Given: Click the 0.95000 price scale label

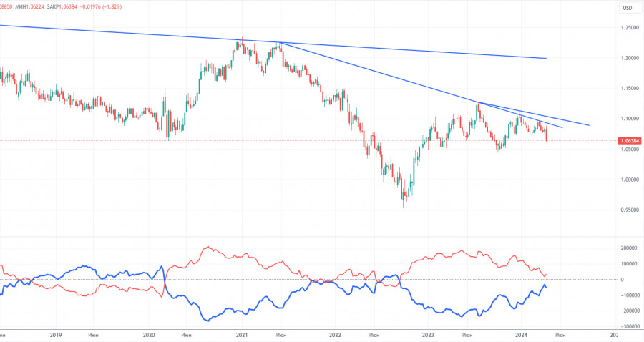Looking at the screenshot, I should click(630, 210).
